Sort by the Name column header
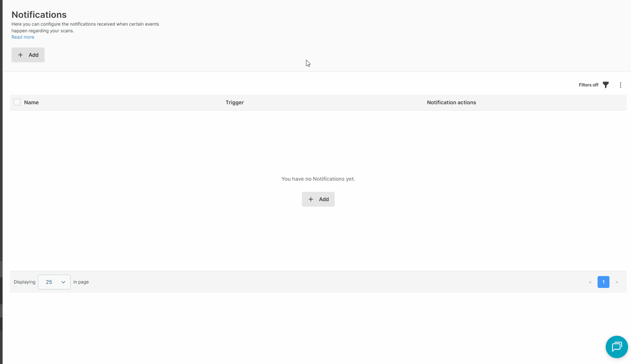 [31, 102]
